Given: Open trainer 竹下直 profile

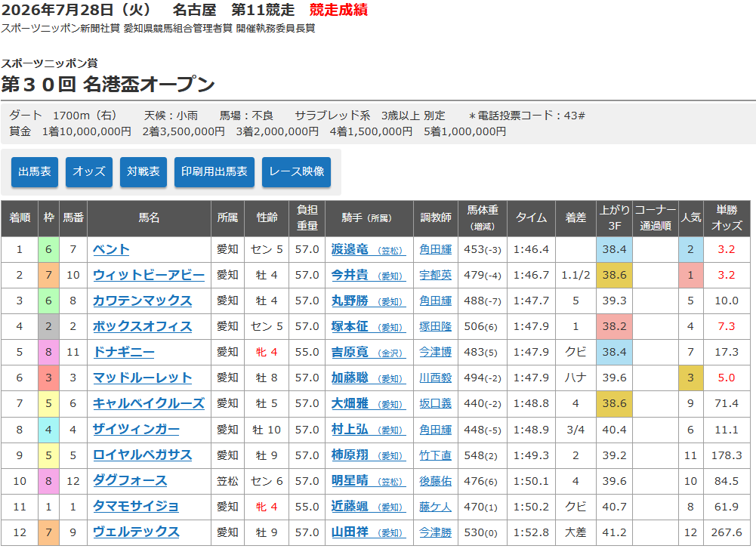Looking at the screenshot, I should (x=435, y=455).
